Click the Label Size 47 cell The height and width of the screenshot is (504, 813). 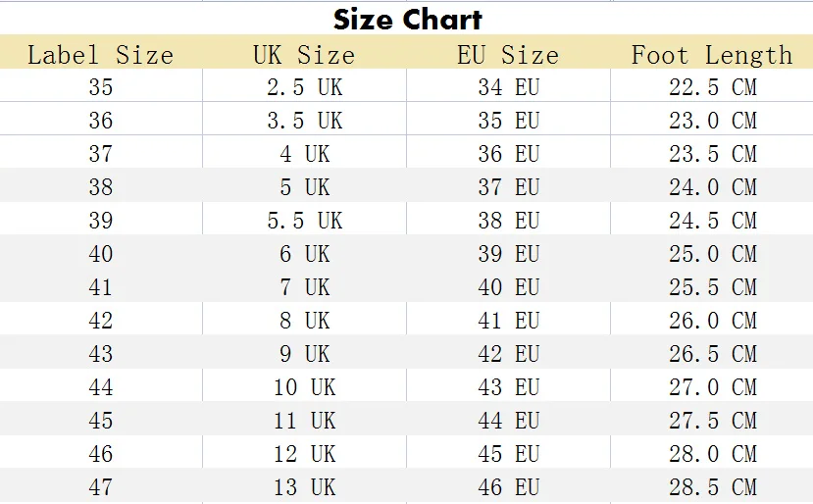click(100, 487)
